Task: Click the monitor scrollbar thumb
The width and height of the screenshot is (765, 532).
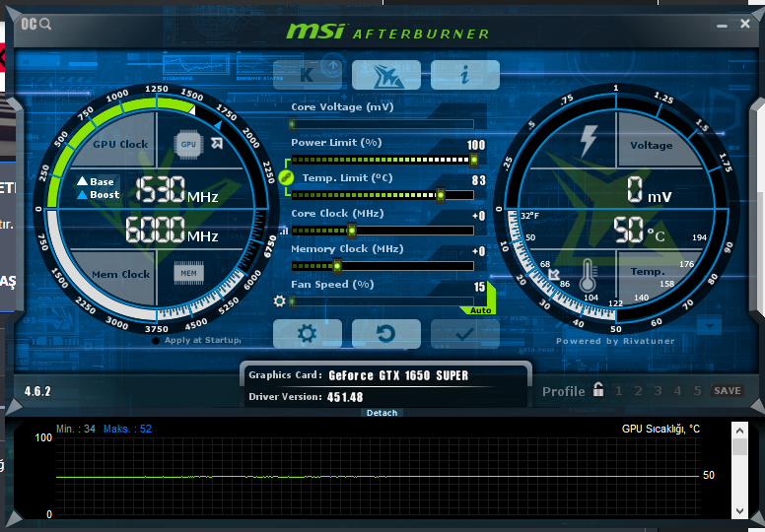Action: pos(740,446)
